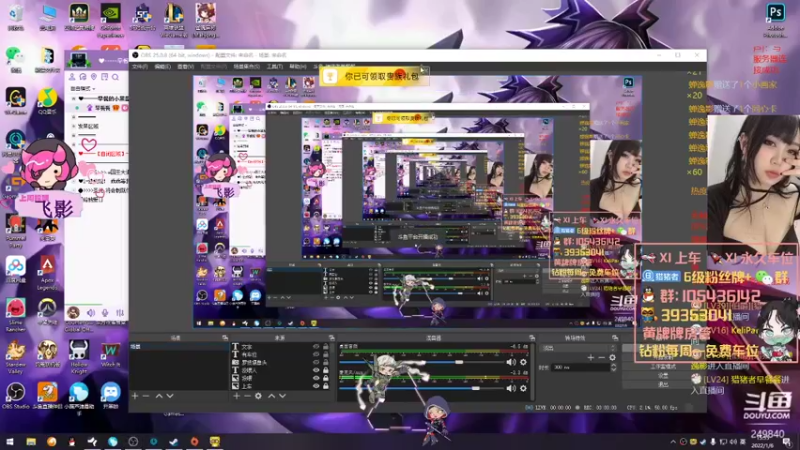Show hidden system tray icons chevron

(672, 442)
